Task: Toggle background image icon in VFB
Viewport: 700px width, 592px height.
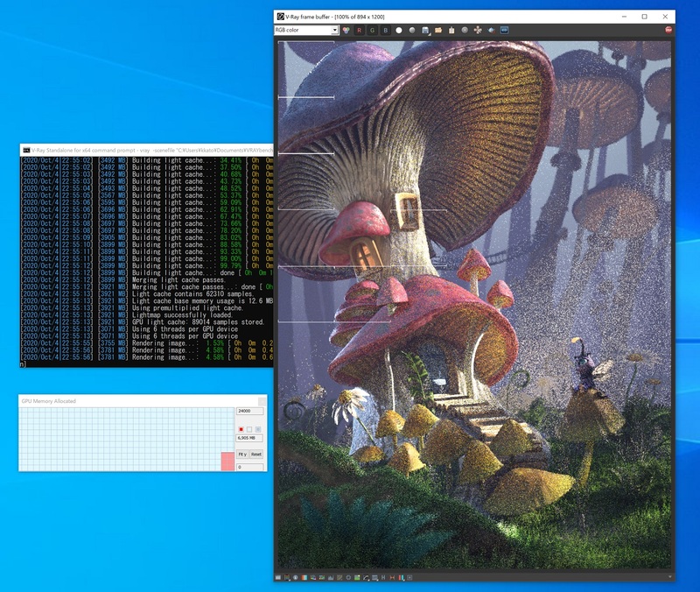Action: tap(357, 577)
